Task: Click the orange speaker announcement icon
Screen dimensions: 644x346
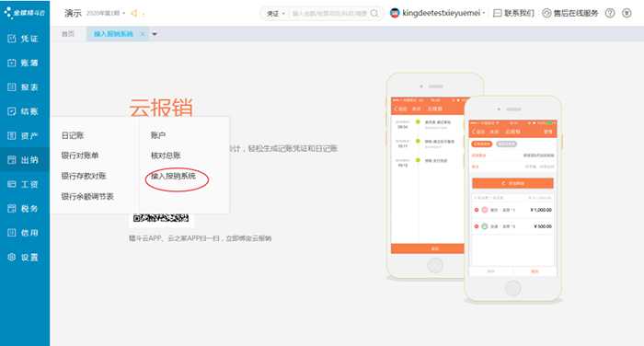Action: [134, 13]
